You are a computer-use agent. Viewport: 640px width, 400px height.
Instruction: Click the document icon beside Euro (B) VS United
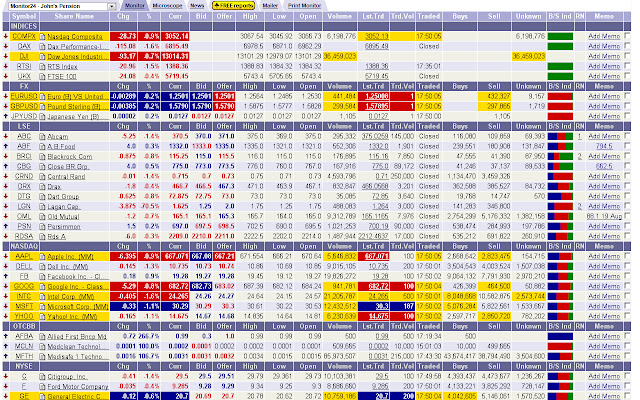pos(42,96)
